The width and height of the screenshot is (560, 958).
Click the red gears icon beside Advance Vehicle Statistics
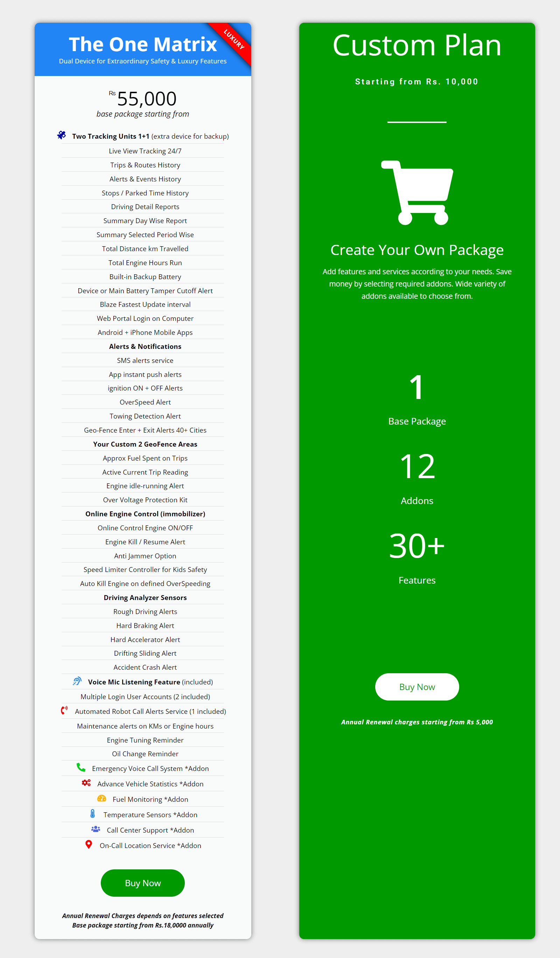[x=86, y=783]
